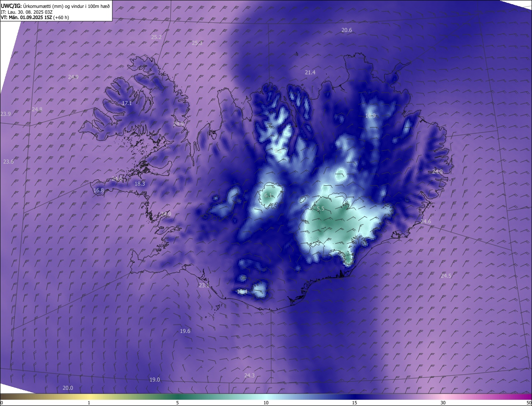Click the value 17.1 over the Westfjords

click(x=127, y=103)
